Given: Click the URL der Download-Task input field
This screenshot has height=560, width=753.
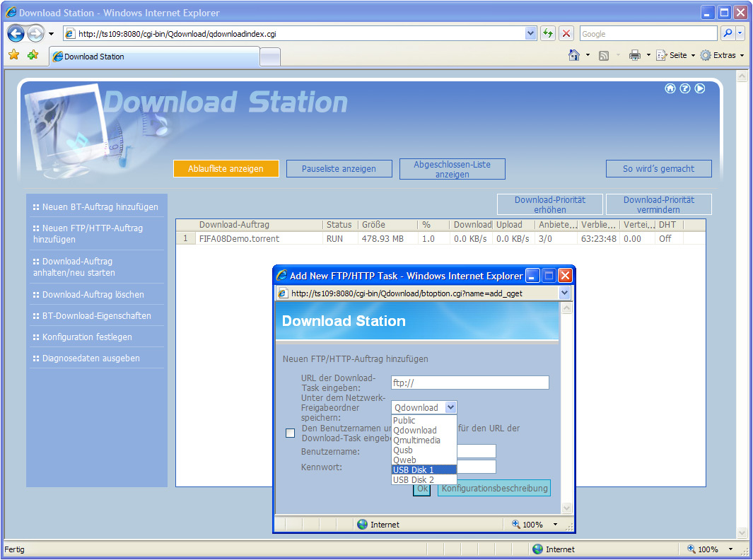Looking at the screenshot, I should 469,383.
